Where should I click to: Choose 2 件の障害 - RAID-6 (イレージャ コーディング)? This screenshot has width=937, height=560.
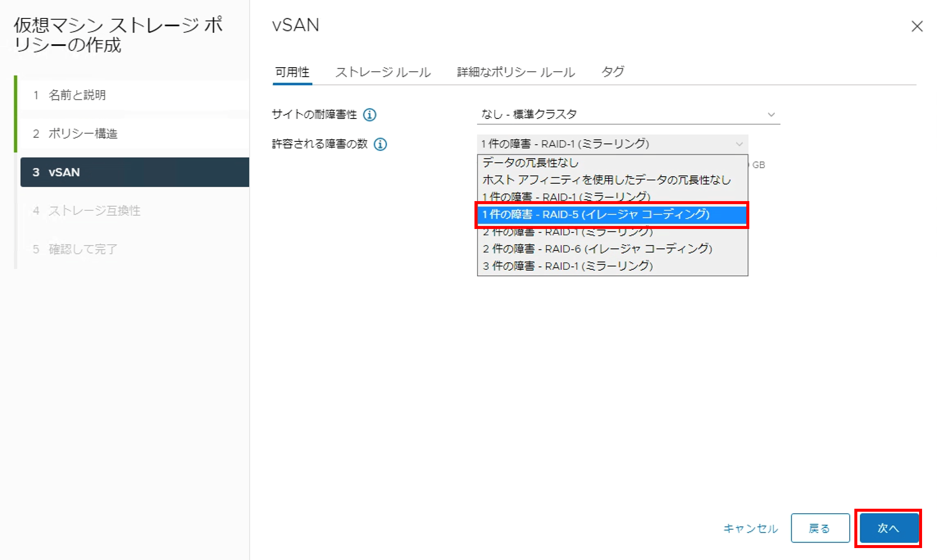(x=612, y=248)
